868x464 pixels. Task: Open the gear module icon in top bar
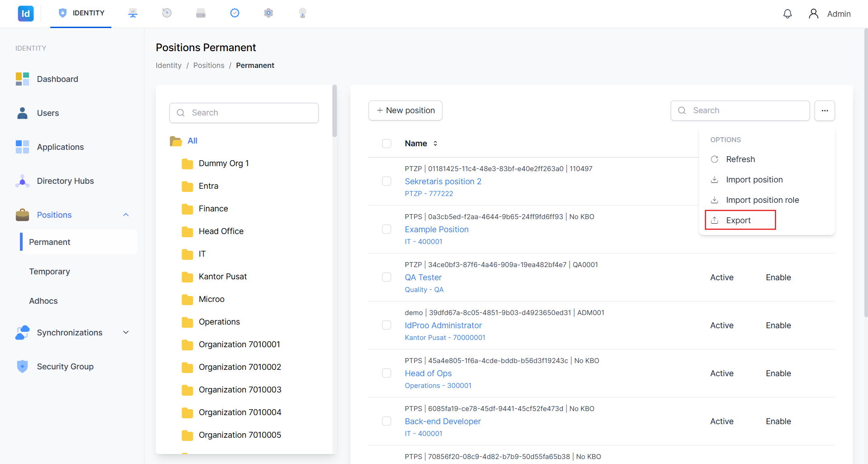[269, 13]
